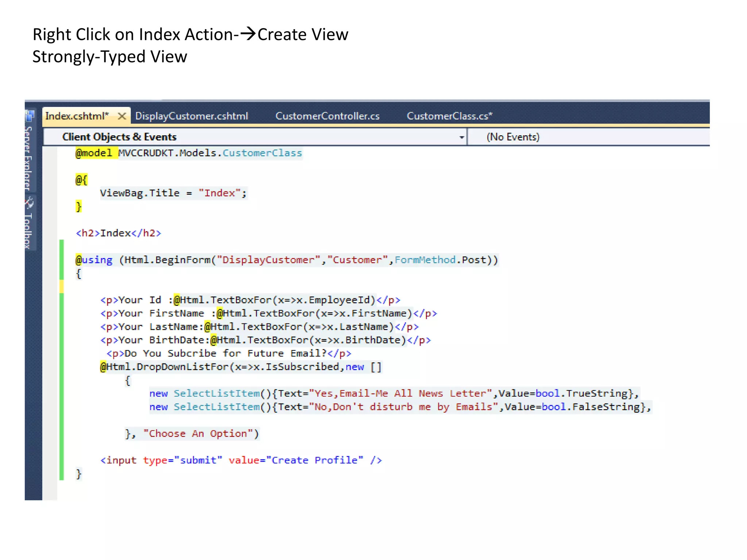This screenshot has height=560, width=747.
Task: Click the yellow change marker in the margin
Action: [x=62, y=287]
